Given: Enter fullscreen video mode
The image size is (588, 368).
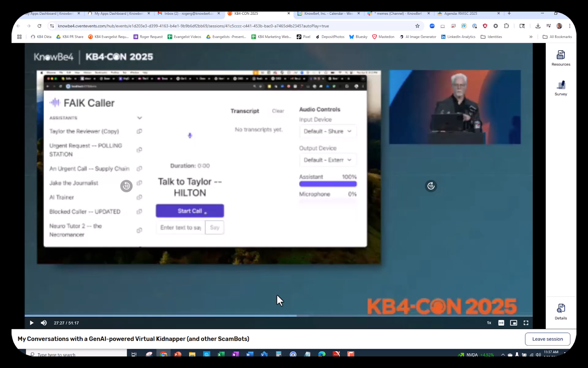Looking at the screenshot, I should [526, 323].
